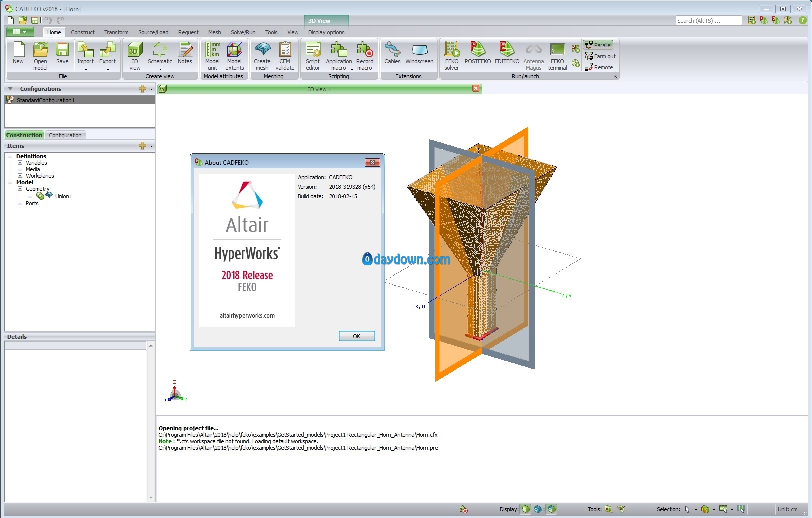The image size is (812, 518).
Task: Add item with Items plus button
Action: tap(143, 146)
